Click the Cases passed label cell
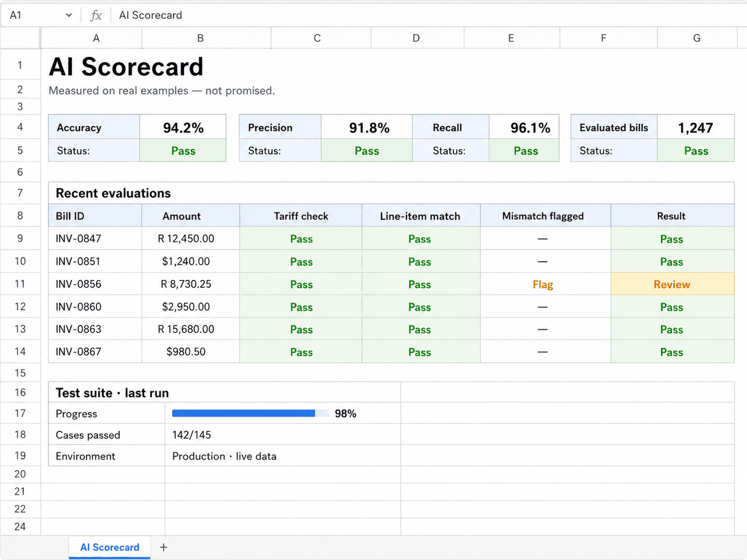Image resolution: width=747 pixels, height=560 pixels. [x=107, y=435]
